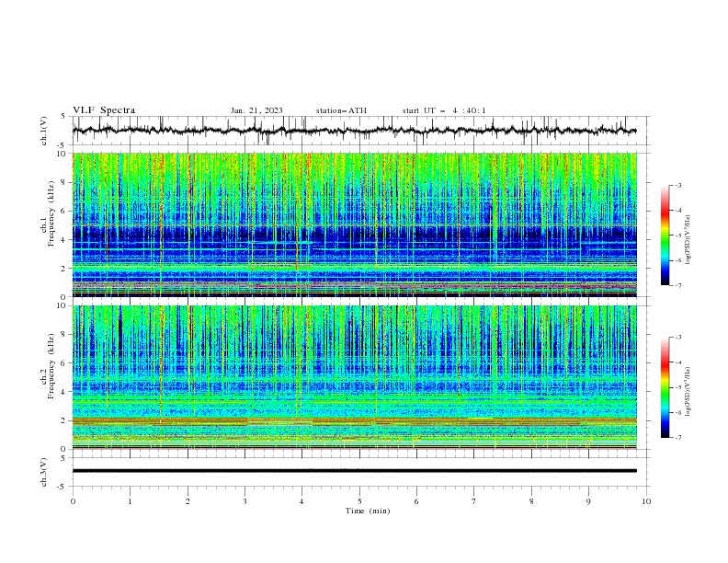Click the 'VLF Spectra' title text
Screen dimensions: 728x563
(x=104, y=110)
